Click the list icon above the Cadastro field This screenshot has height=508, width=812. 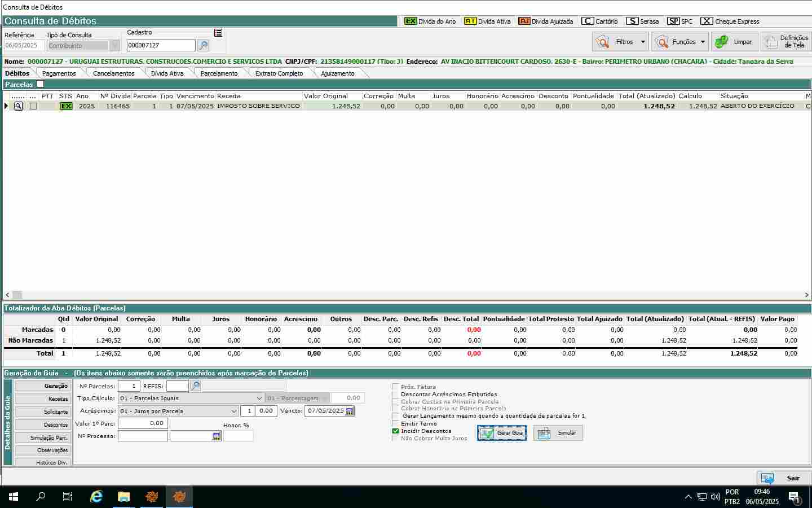218,33
